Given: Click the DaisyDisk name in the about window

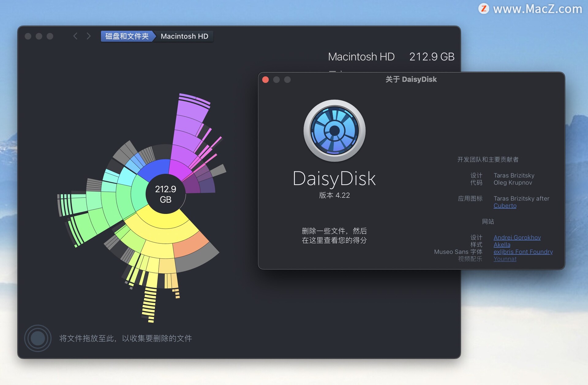Looking at the screenshot, I should (334, 179).
